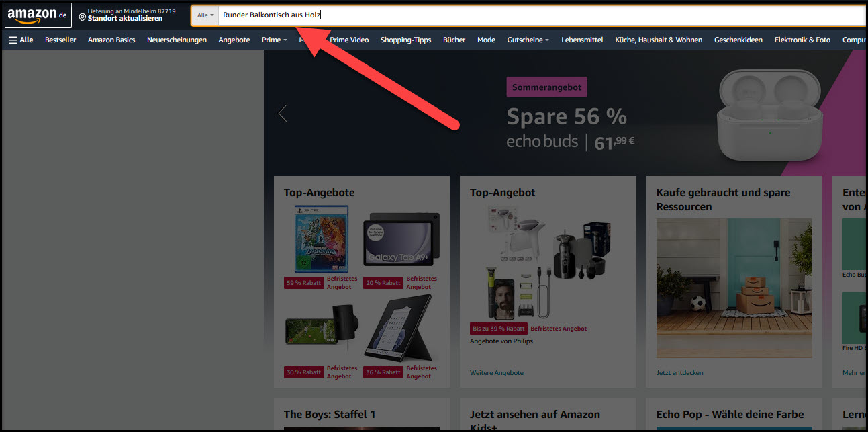Click the The Boys: Staffel 1 heading
Screen dimensions: 868x432
pyautogui.click(x=330, y=415)
